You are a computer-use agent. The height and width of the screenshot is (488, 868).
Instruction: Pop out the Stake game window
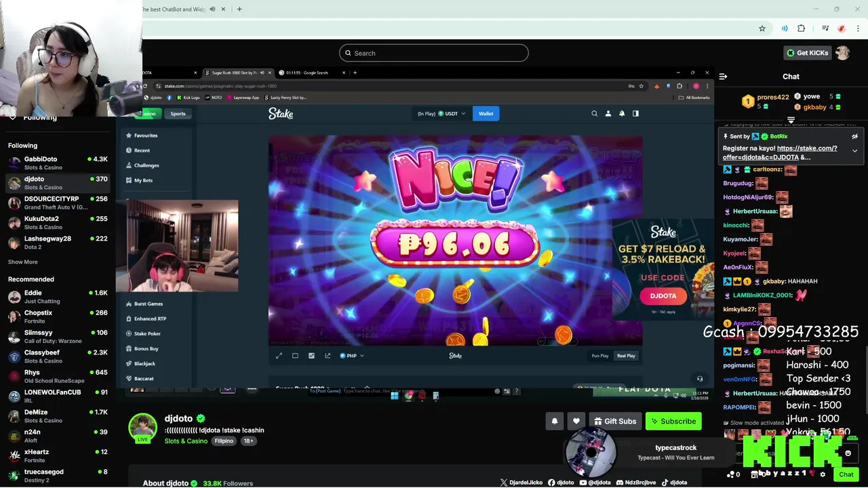click(x=328, y=356)
